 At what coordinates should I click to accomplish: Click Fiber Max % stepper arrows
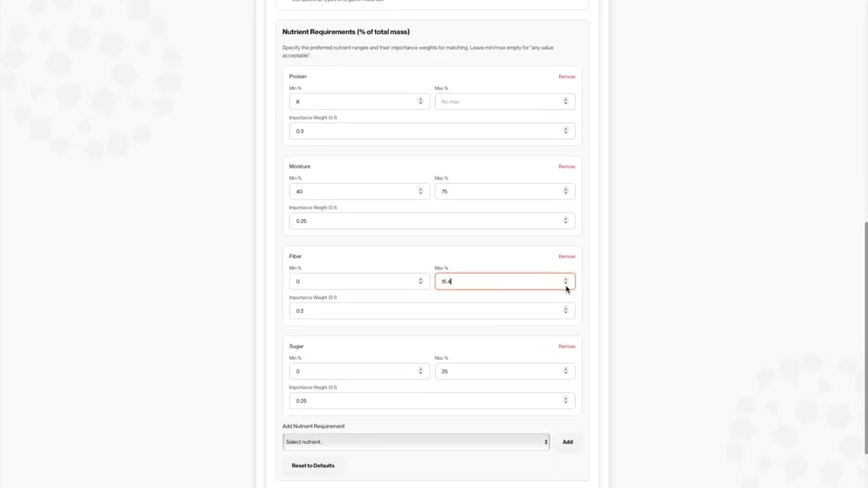[x=566, y=281]
